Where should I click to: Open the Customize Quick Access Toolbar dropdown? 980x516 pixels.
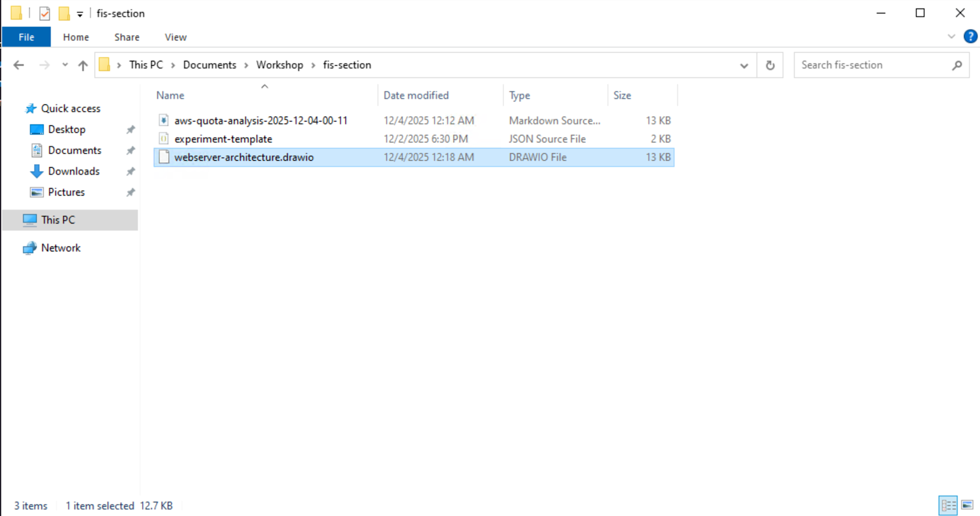(x=80, y=13)
